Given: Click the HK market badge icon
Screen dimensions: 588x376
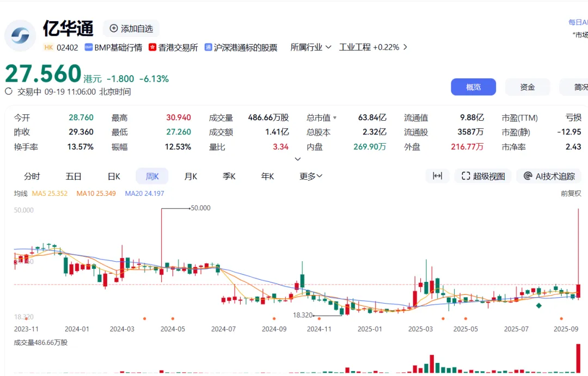Looking at the screenshot, I should click(48, 47).
